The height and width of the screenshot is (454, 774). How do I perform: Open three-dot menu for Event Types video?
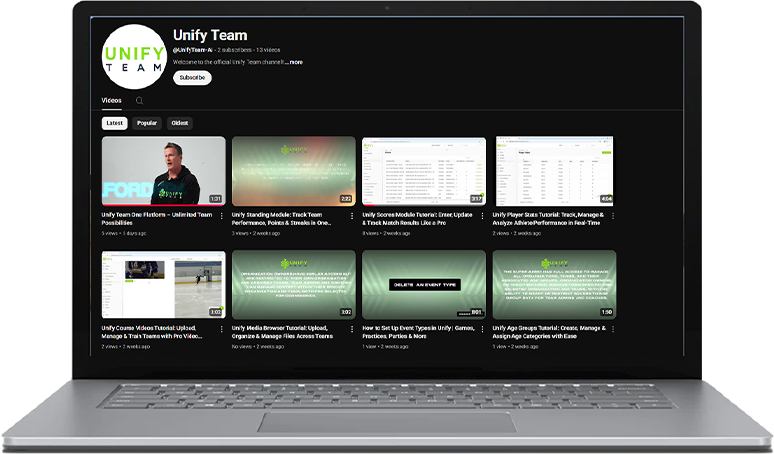(x=482, y=329)
